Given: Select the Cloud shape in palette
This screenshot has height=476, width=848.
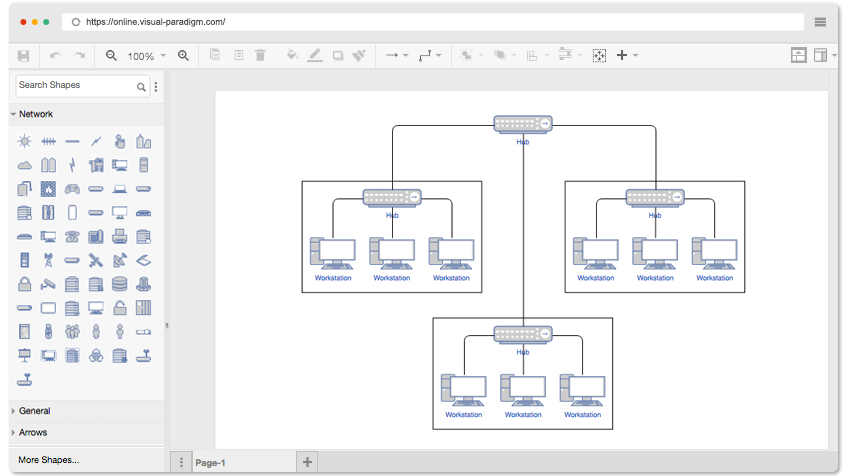Looking at the screenshot, I should point(24,166).
